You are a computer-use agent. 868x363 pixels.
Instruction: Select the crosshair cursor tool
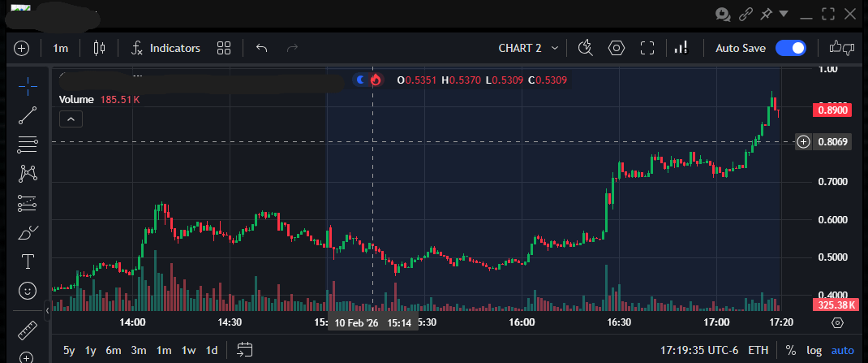28,85
